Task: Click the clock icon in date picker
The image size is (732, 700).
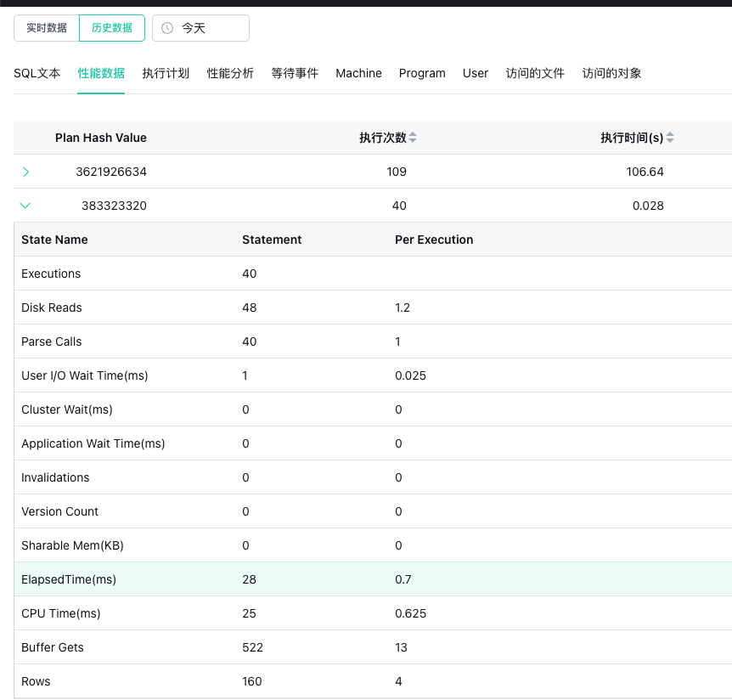Action: (167, 28)
